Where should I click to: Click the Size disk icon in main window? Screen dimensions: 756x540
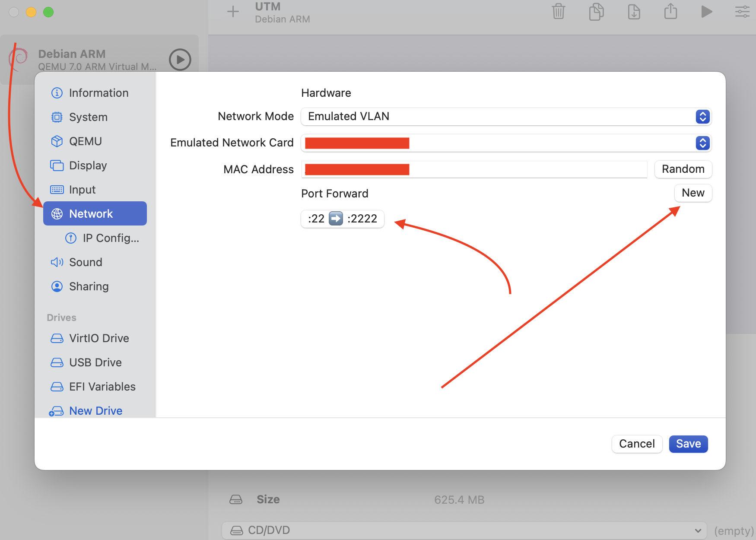tap(236, 500)
